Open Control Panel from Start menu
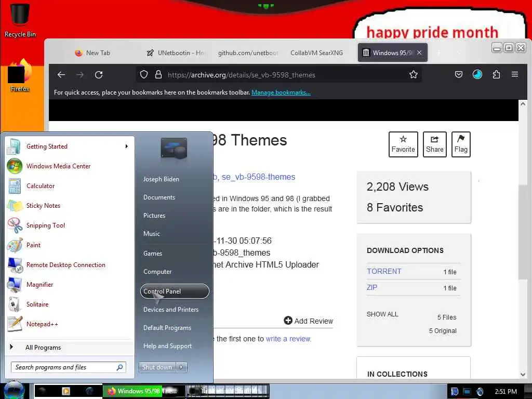Screen dimensions: 532x399 [175, 291]
